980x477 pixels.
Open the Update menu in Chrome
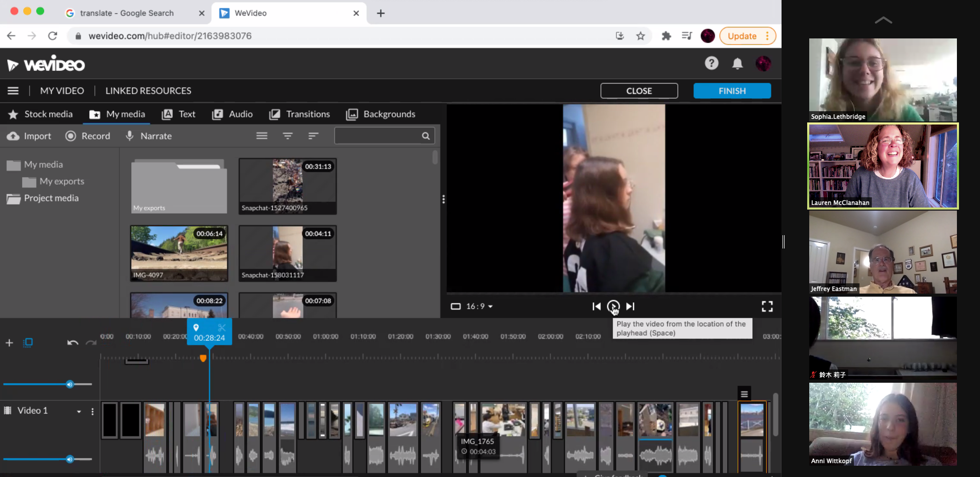(748, 36)
